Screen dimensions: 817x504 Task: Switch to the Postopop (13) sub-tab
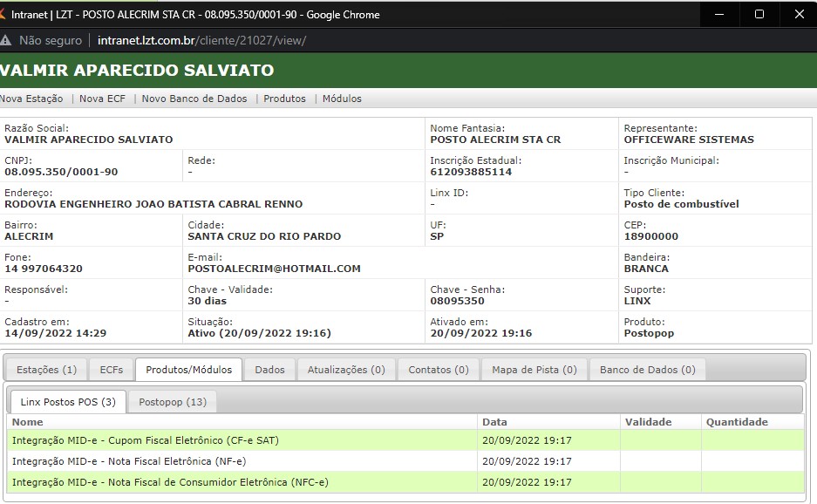173,402
